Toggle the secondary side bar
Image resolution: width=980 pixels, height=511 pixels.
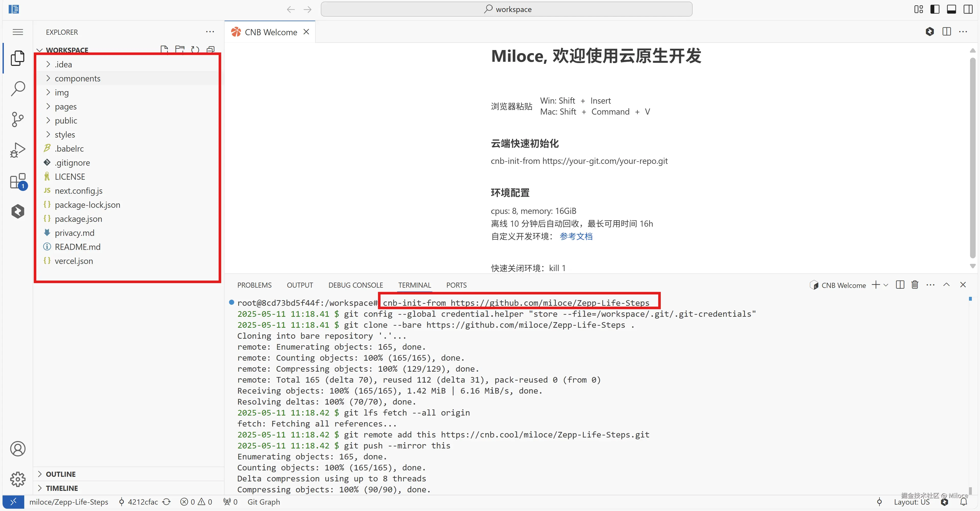[x=968, y=9]
